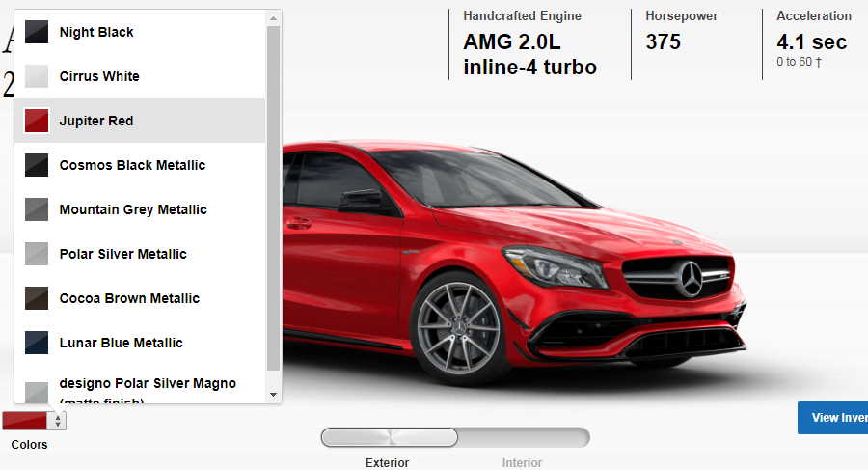Image resolution: width=868 pixels, height=470 pixels.
Task: Switch view to Exterior
Action: [387, 462]
